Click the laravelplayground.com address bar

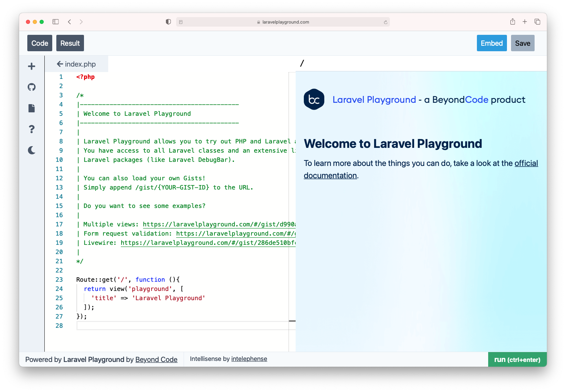click(283, 22)
